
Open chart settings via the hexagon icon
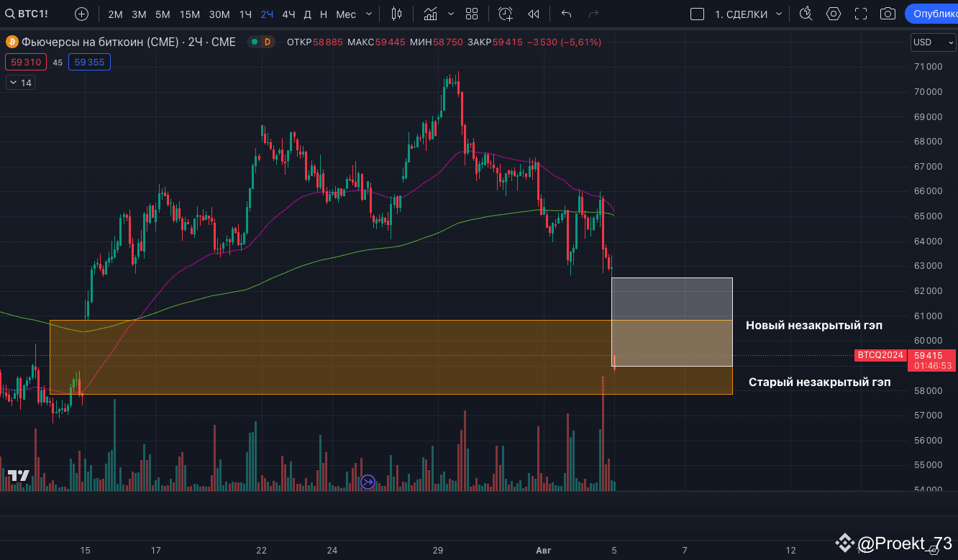(834, 13)
